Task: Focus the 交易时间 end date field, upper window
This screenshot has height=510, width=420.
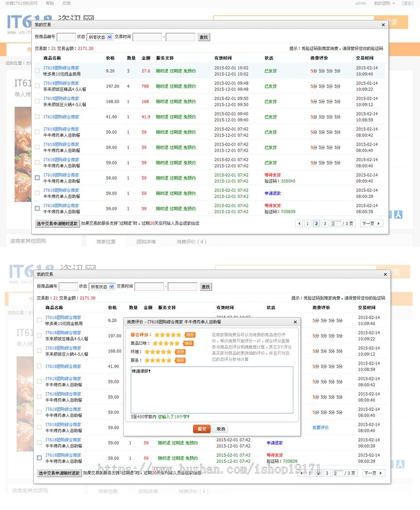Action: coord(181,37)
